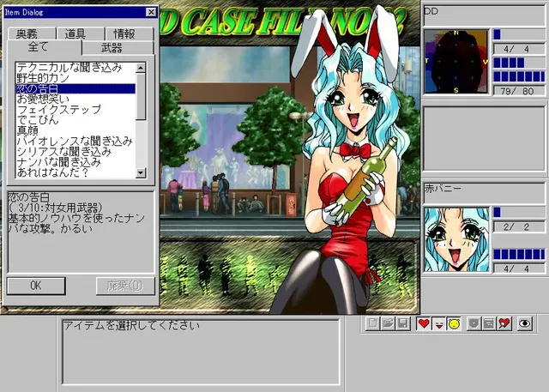
Task: Click the open folder toolbar icon
Action: pyautogui.click(x=388, y=323)
